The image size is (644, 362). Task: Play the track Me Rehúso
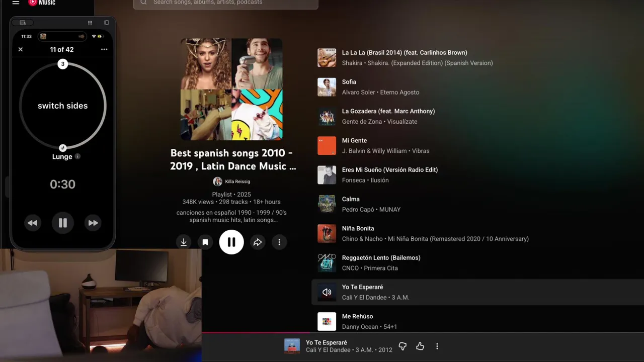pyautogui.click(x=358, y=317)
